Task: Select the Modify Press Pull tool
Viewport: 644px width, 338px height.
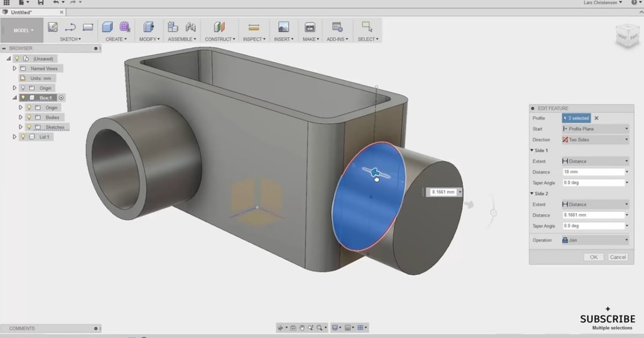Action: tap(149, 26)
